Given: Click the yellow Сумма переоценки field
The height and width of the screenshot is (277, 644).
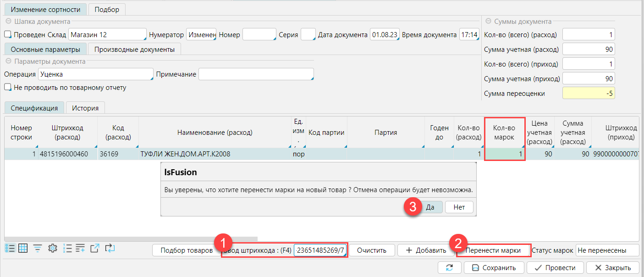Looking at the screenshot, I should pyautogui.click(x=588, y=94).
